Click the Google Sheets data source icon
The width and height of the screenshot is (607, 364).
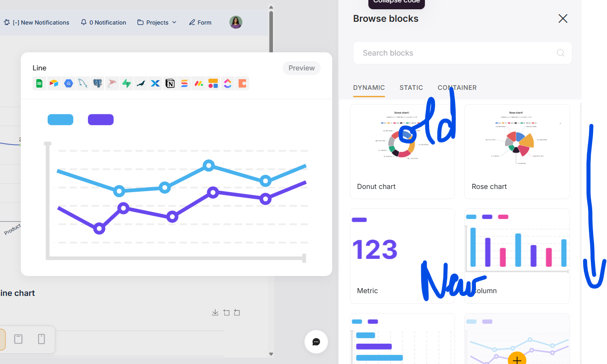39,83
